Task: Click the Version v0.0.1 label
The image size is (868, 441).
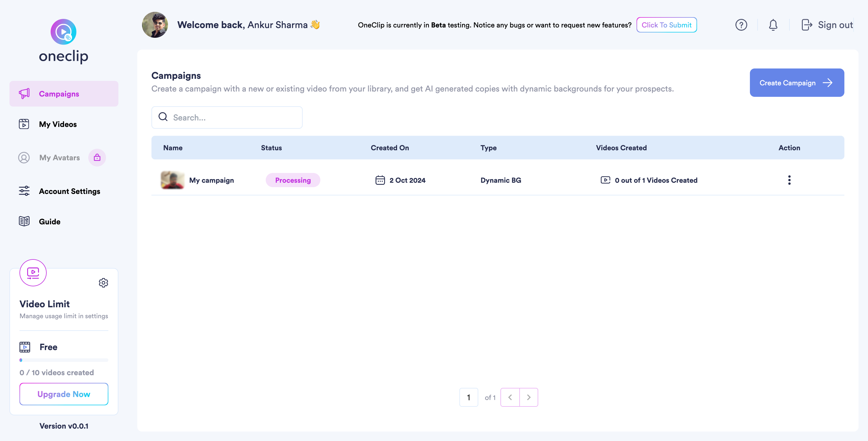Action: 64,426
